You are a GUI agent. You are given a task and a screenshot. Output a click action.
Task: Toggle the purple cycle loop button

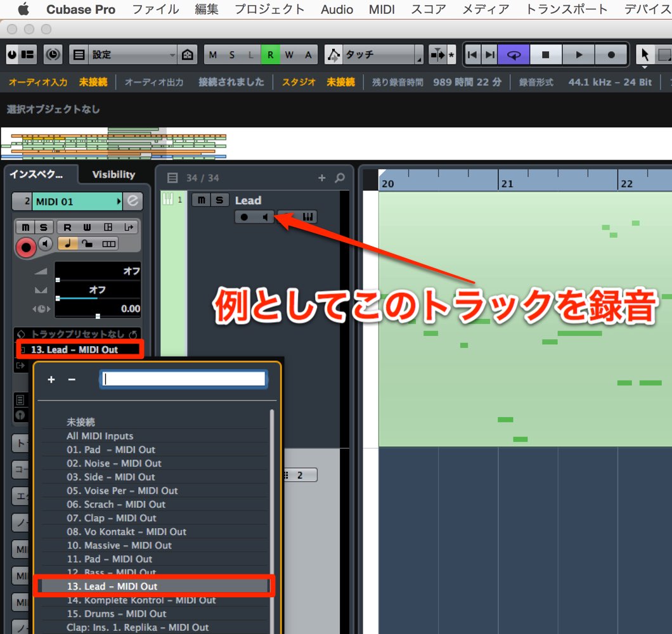(x=514, y=55)
